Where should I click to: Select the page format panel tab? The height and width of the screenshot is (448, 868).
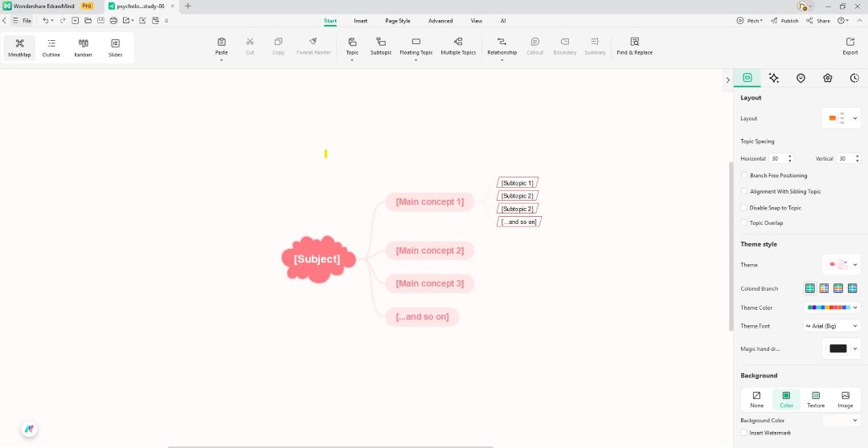[x=747, y=78]
